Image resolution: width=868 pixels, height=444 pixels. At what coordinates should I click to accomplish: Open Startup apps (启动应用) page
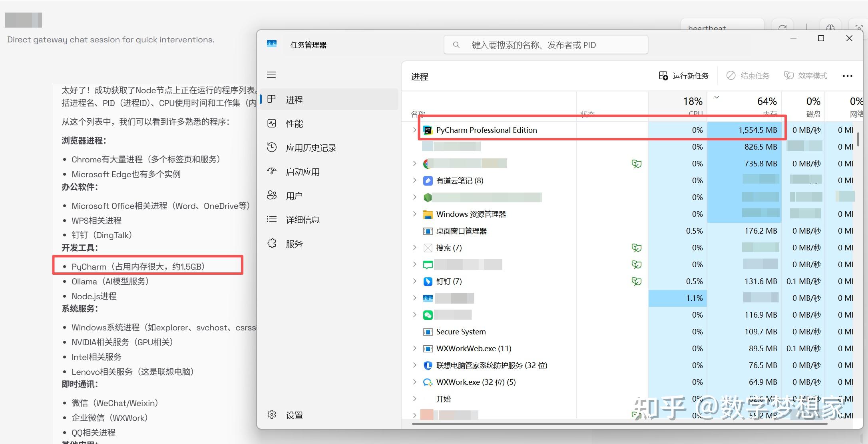[x=303, y=172]
